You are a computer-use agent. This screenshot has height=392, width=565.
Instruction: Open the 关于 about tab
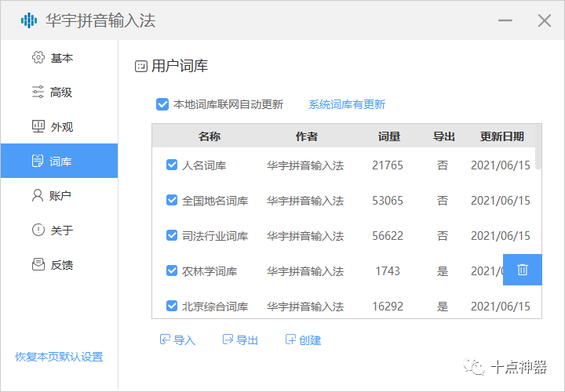[x=59, y=230]
